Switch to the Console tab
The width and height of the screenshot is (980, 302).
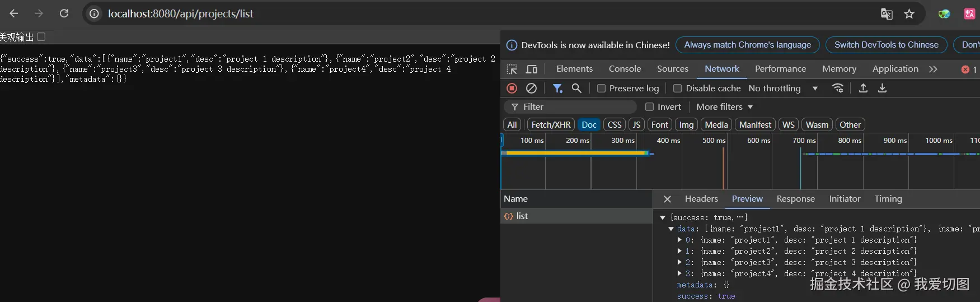click(x=625, y=69)
